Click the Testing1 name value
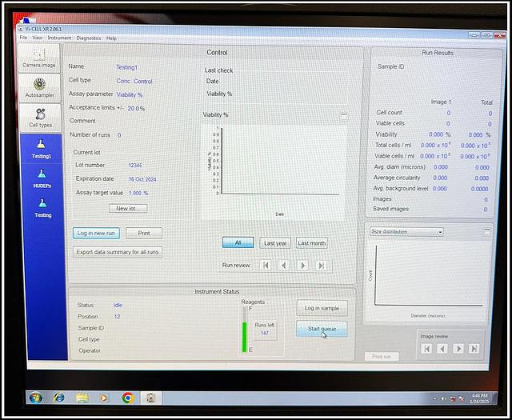The height and width of the screenshot is (420, 512). click(x=126, y=67)
